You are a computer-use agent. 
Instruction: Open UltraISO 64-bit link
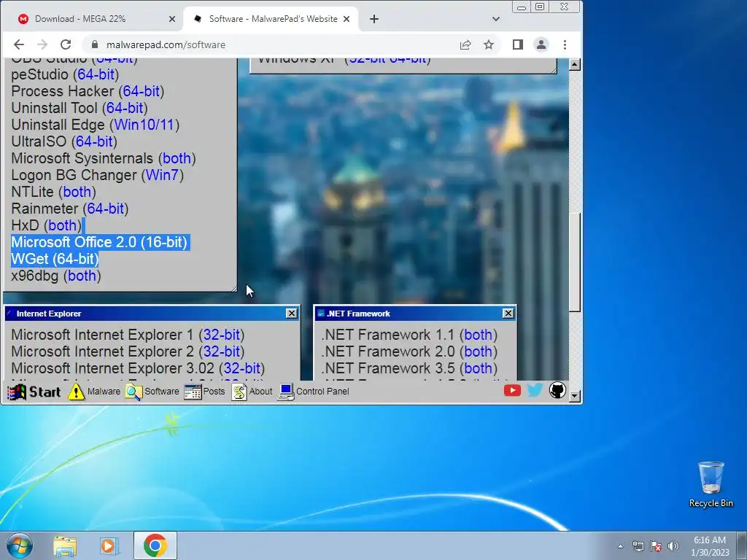point(94,141)
